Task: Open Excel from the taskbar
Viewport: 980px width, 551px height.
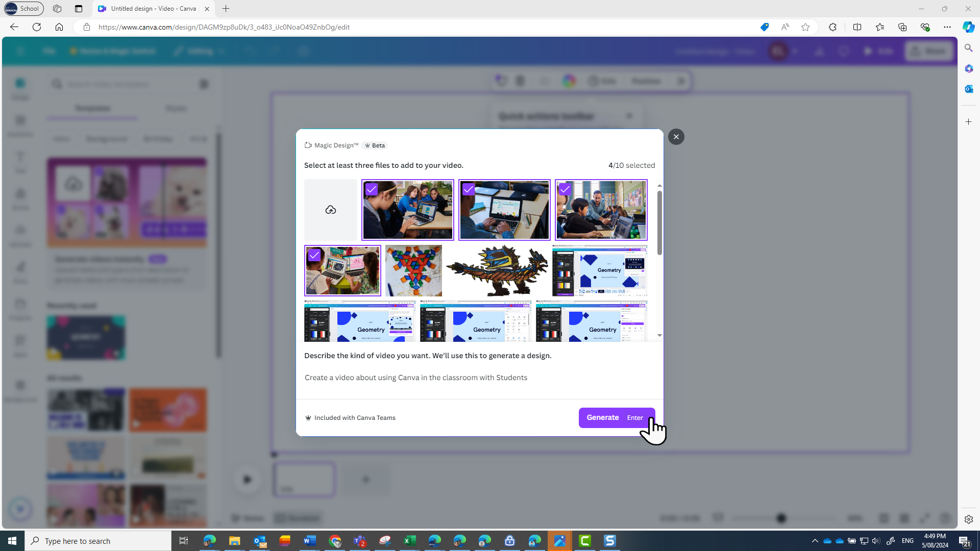Action: pyautogui.click(x=410, y=541)
